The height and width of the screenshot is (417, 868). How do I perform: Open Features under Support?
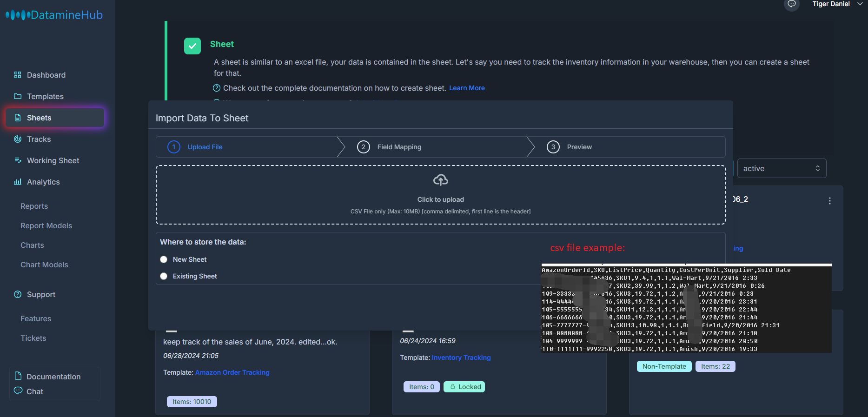tap(36, 318)
